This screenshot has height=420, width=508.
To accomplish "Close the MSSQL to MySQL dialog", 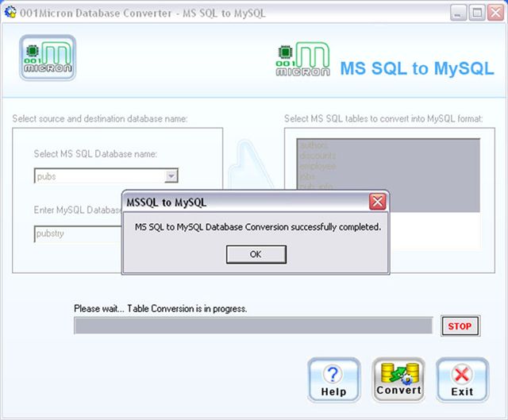I will pos(378,202).
